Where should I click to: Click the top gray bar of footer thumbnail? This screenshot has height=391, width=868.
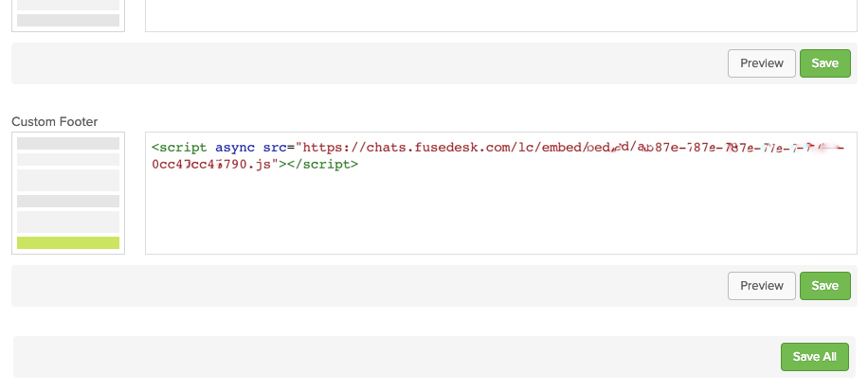tap(68, 143)
